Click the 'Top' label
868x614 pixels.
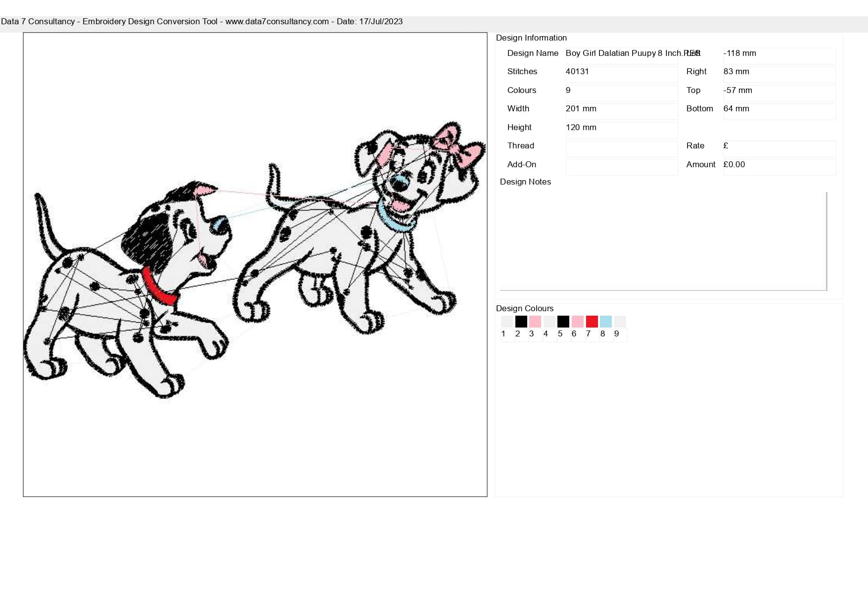[693, 90]
